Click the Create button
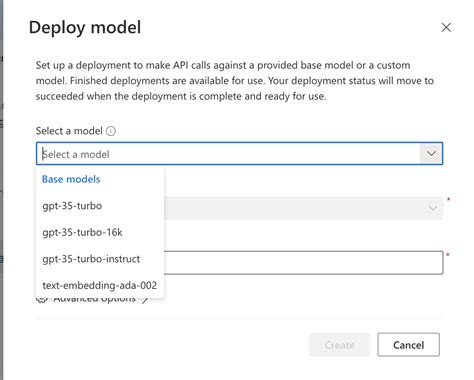474x380 pixels. [x=340, y=345]
